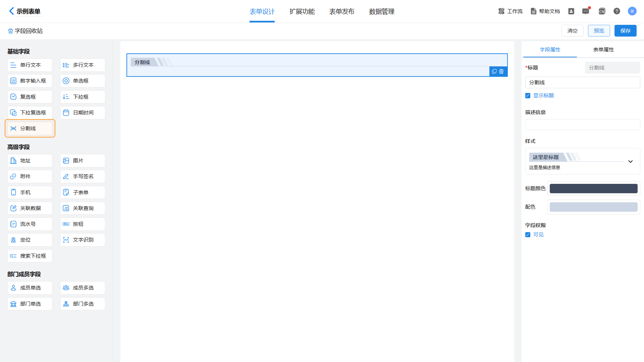The image size is (644, 362).
Task: Add a 流水号 serial number field
Action: click(30, 224)
